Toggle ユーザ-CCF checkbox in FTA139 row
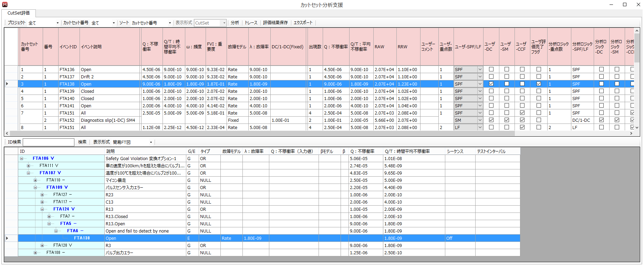 522,91
